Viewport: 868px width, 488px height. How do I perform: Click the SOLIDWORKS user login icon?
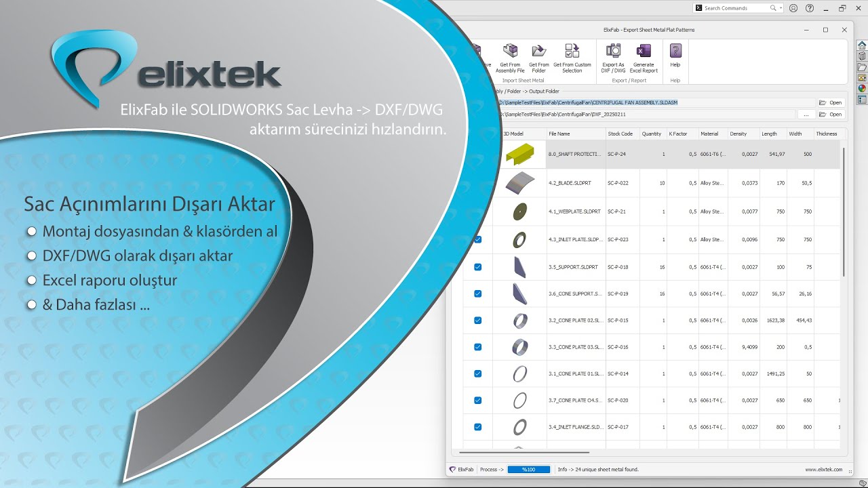click(794, 8)
